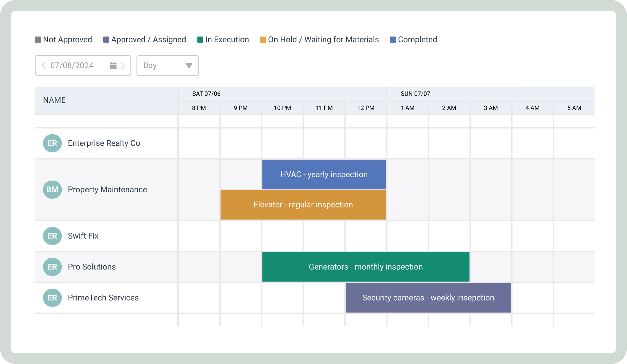Select Generators - monthly inspection bar
Screen dimensions: 627x364
coord(365,267)
